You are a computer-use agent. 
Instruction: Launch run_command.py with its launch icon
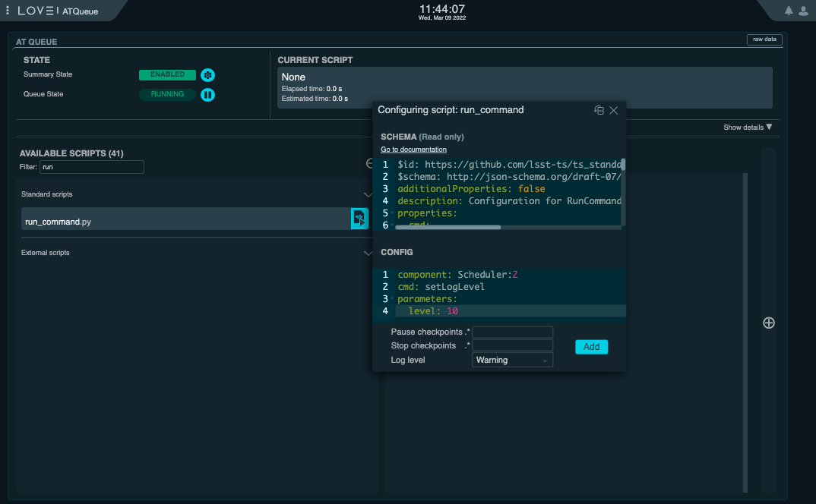click(359, 218)
